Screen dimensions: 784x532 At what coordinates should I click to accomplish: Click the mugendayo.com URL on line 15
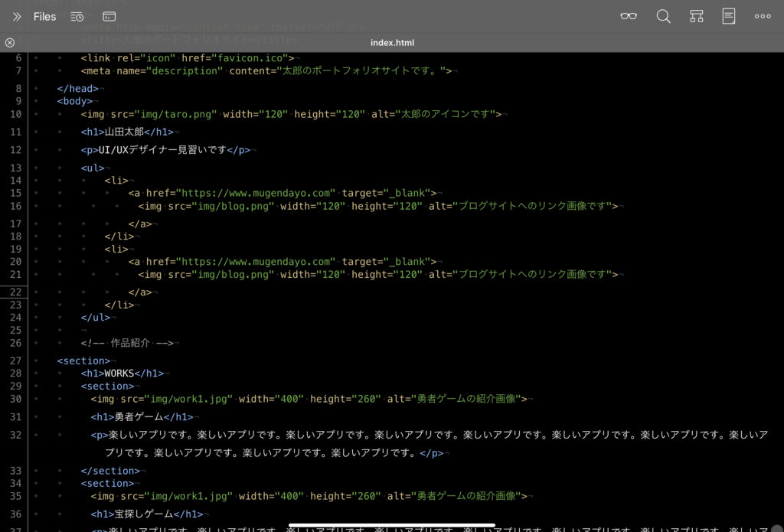click(x=256, y=194)
